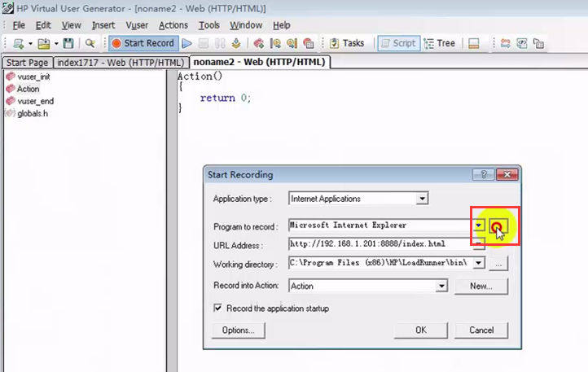
Task: Click the red brick icon after Compile
Action: (x=259, y=43)
